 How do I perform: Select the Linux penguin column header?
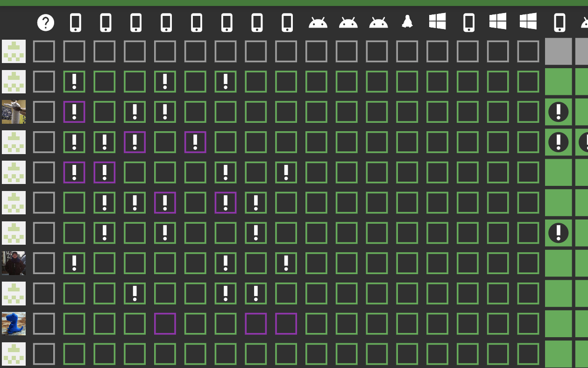click(x=407, y=21)
